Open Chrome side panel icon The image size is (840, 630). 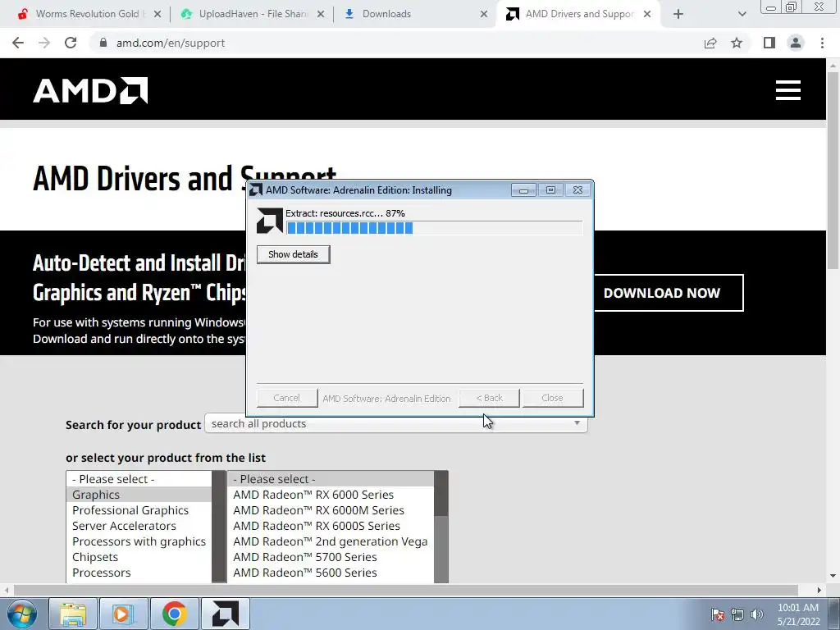pyautogui.click(x=769, y=43)
